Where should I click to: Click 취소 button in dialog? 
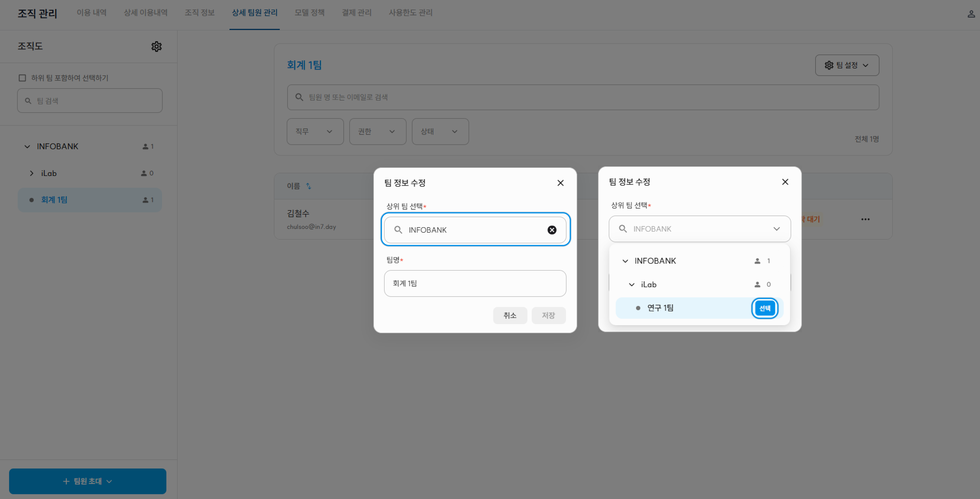510,315
